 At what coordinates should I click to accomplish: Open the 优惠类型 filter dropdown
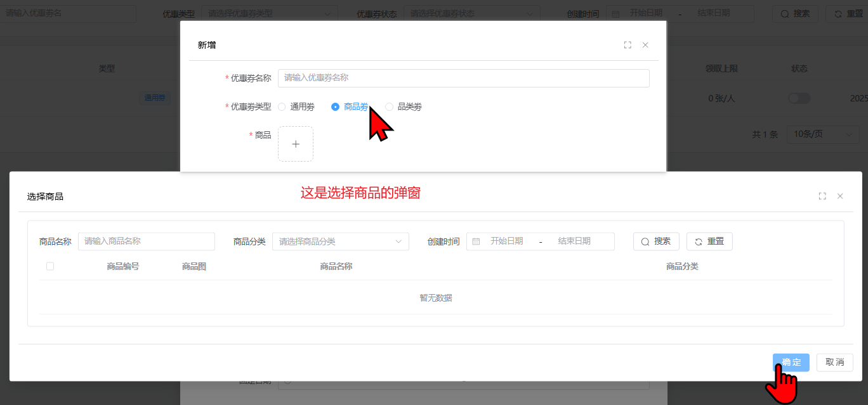click(x=269, y=13)
